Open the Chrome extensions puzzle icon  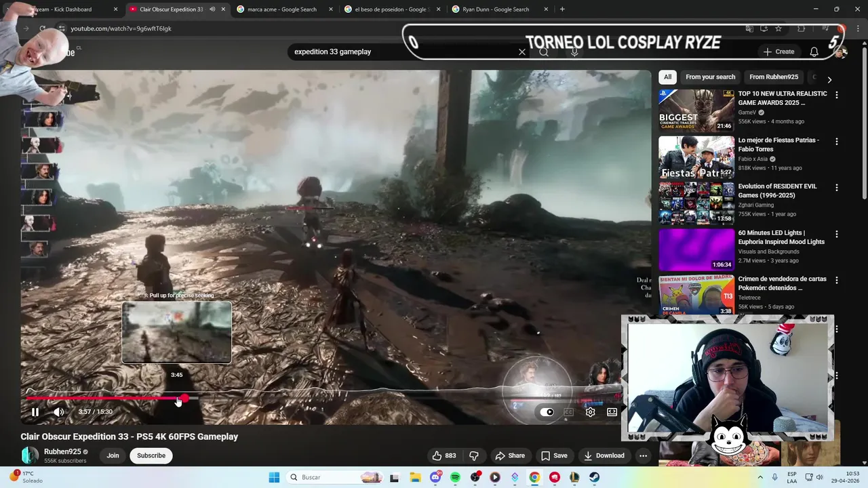(802, 28)
